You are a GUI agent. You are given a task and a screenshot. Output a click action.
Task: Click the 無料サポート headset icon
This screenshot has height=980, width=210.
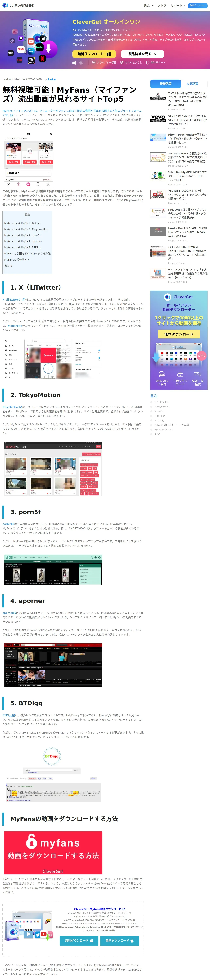[x=148, y=62]
